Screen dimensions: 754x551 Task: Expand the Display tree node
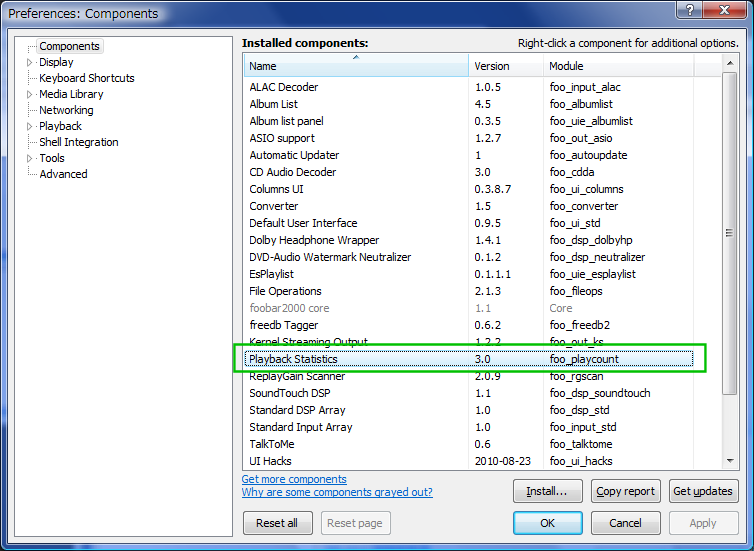click(x=29, y=63)
